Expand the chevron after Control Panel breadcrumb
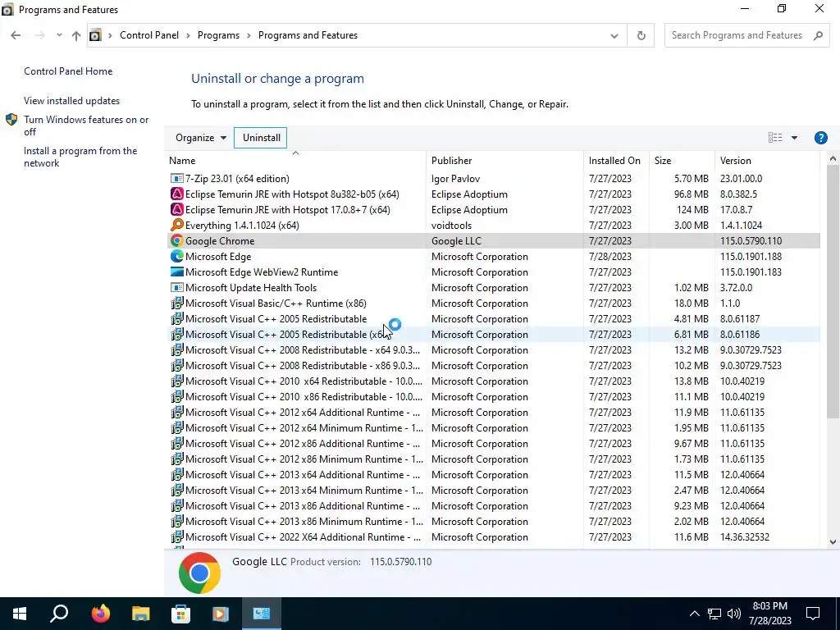This screenshot has height=630, width=840. click(188, 35)
